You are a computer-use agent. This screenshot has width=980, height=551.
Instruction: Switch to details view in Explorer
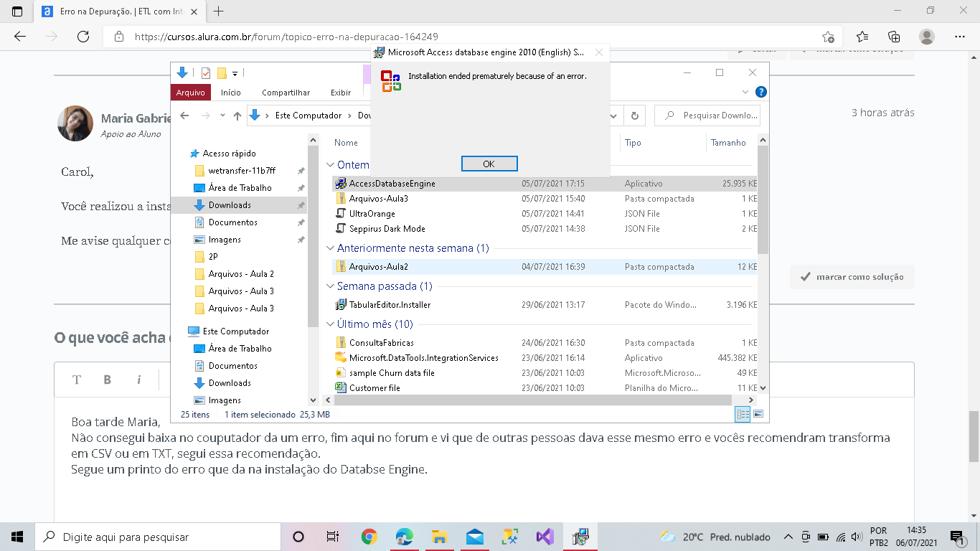(x=743, y=414)
